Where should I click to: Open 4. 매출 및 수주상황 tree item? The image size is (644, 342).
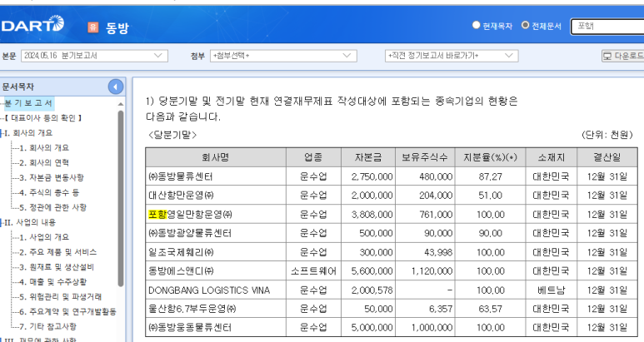tap(53, 282)
